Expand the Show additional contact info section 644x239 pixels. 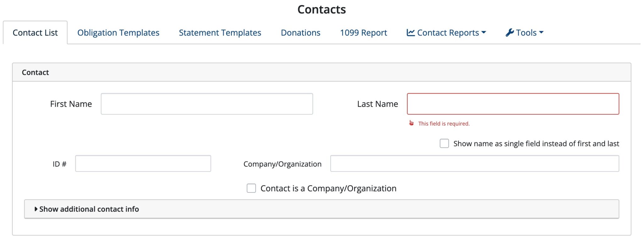click(x=89, y=209)
